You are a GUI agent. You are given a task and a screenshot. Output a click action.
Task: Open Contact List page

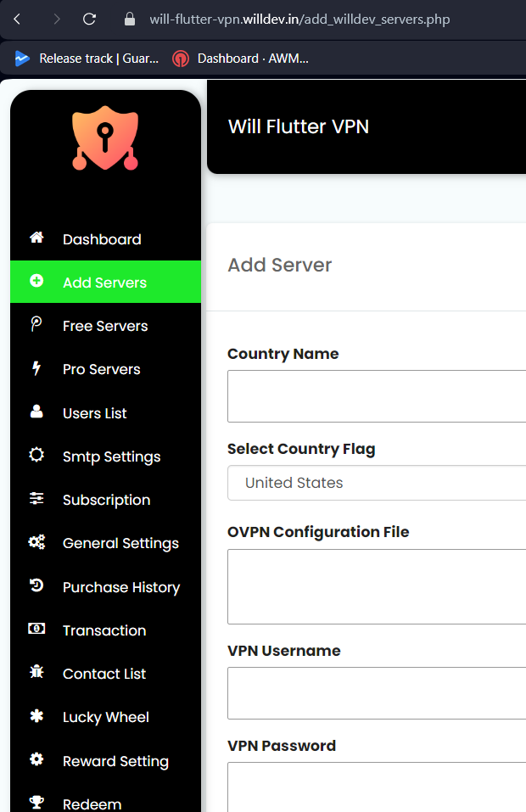(x=105, y=674)
